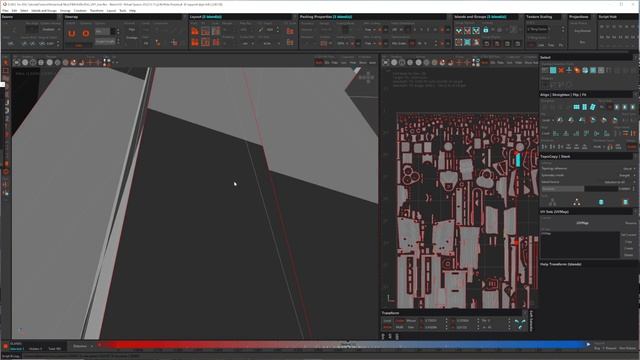
Task: Click the Box button in Projections panel
Action: 582,42
